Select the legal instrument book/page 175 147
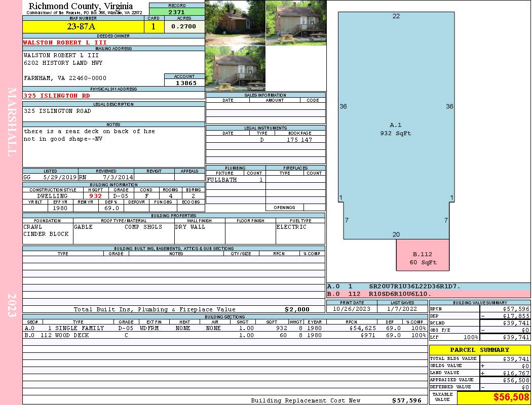The height and width of the screenshot is (405, 532). 299,140
